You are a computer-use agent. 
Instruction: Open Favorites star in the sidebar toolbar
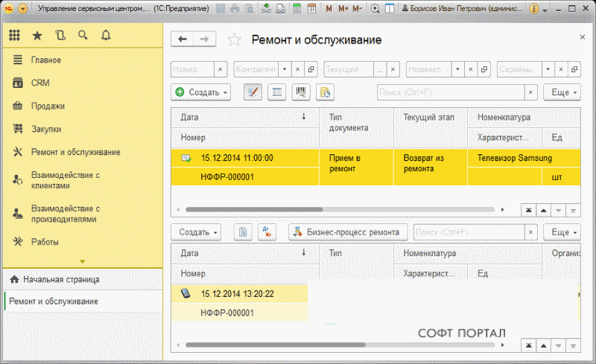pos(37,35)
